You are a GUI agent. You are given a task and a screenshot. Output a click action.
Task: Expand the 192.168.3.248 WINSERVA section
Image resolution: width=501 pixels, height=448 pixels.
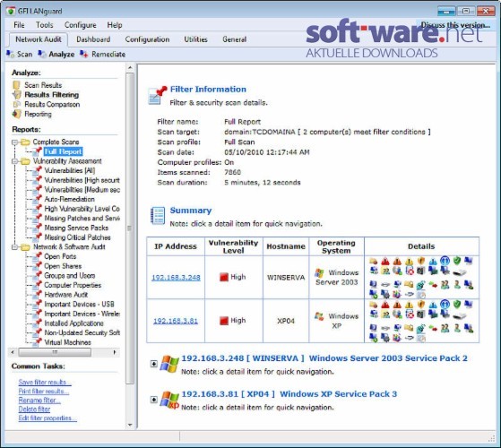point(153,364)
